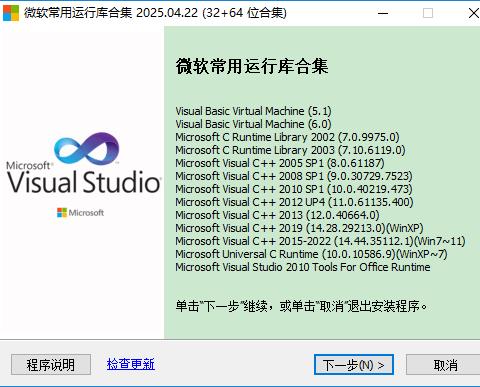Click the 下一步(N) > button

coord(354,365)
